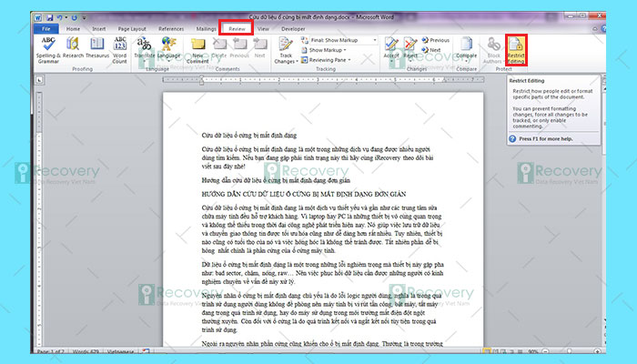Open the Thesaurus tool

pos(97,47)
